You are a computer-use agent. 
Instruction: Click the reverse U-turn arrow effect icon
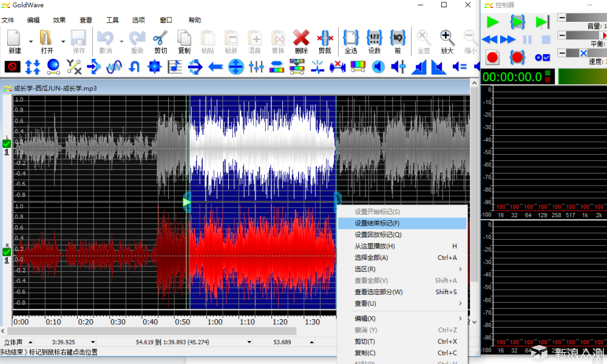pyautogui.click(x=134, y=67)
